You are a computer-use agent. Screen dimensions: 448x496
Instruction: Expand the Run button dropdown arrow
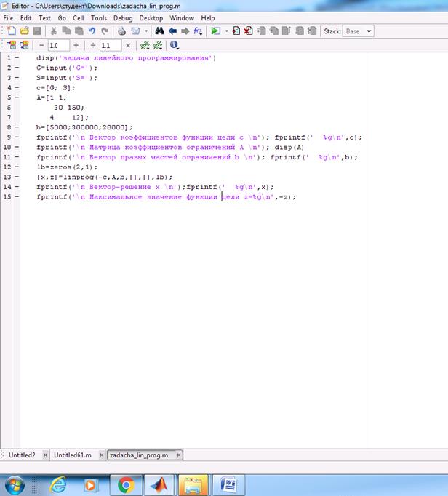point(226,31)
